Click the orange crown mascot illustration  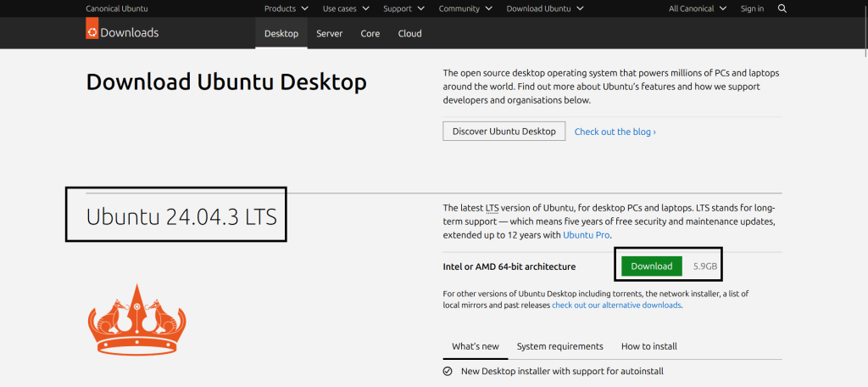[136, 319]
